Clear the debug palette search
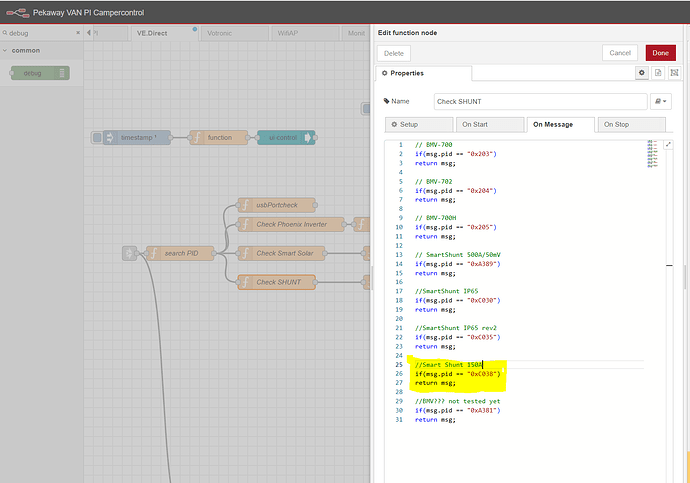690x483 pixels. 76,33
